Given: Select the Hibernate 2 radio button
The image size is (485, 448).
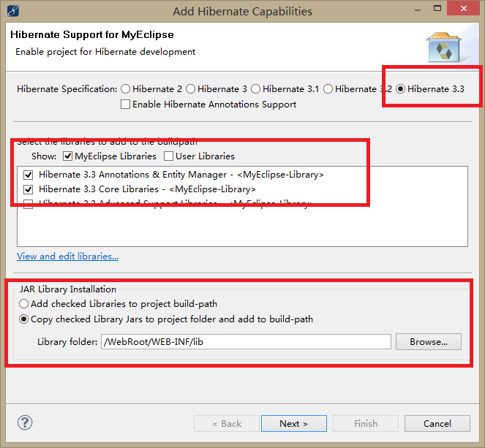Looking at the screenshot, I should [126, 89].
